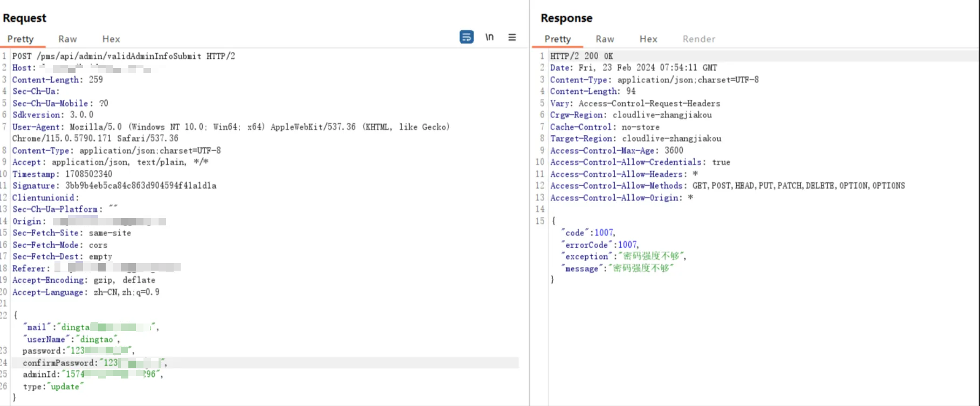
Task: Switch to the Request Pretty tab
Action: (x=20, y=39)
